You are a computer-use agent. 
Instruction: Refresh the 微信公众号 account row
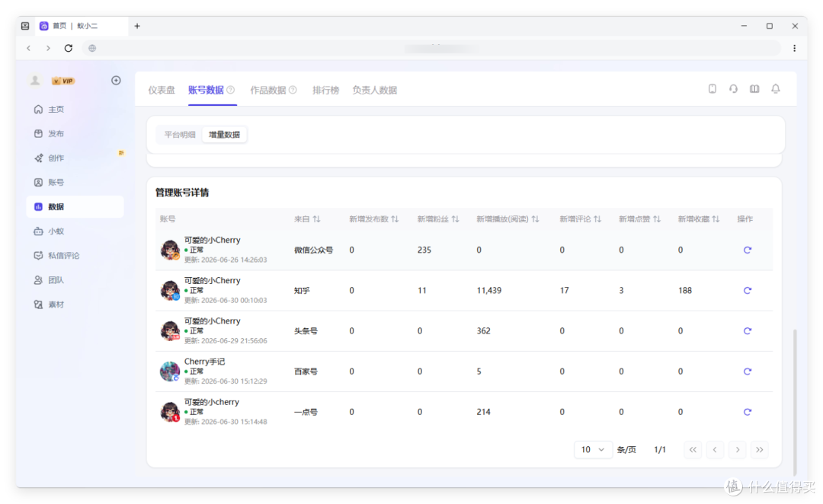pos(748,250)
